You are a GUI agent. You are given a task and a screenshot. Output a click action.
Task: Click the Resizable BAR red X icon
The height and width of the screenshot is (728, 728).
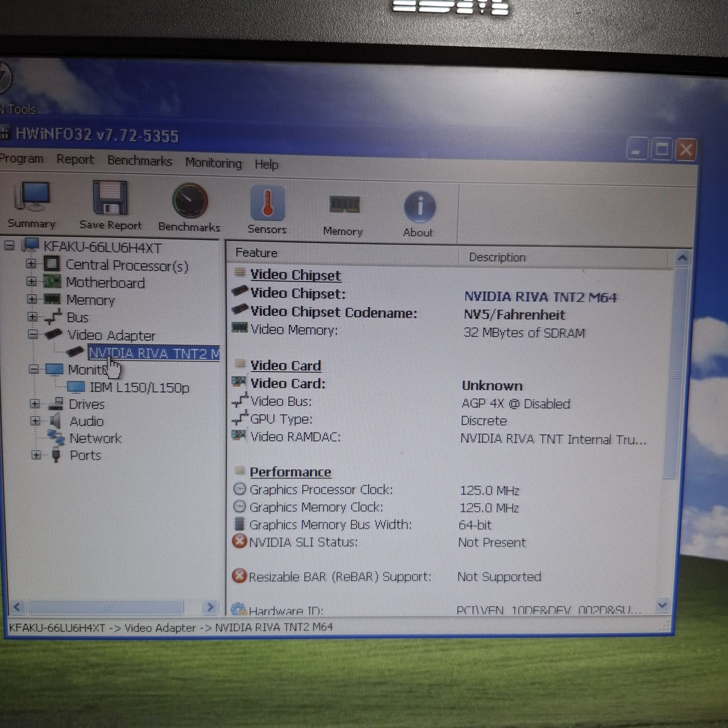point(239,576)
